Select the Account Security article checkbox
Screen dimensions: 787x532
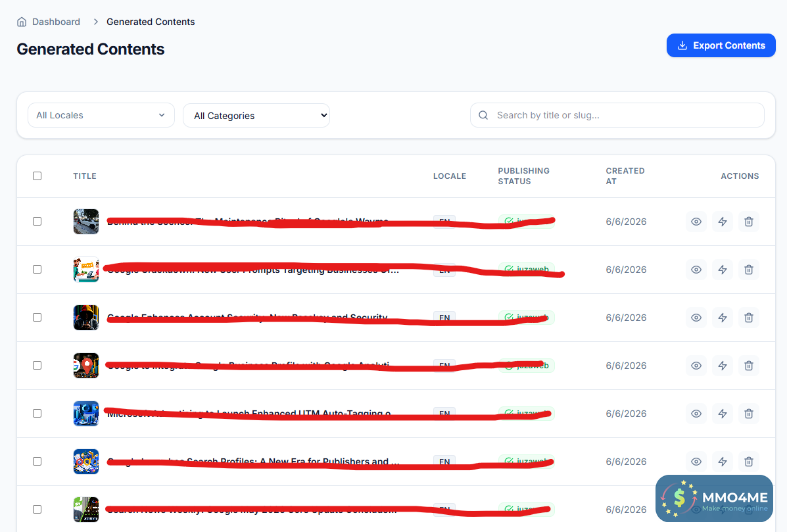[x=37, y=317]
